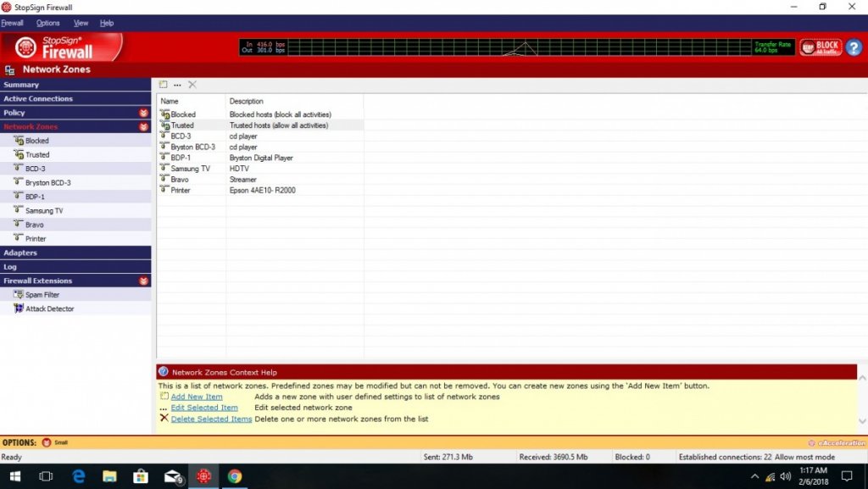Collapse the Network Zones section chevron
This screenshot has width=868, height=489.
[143, 126]
